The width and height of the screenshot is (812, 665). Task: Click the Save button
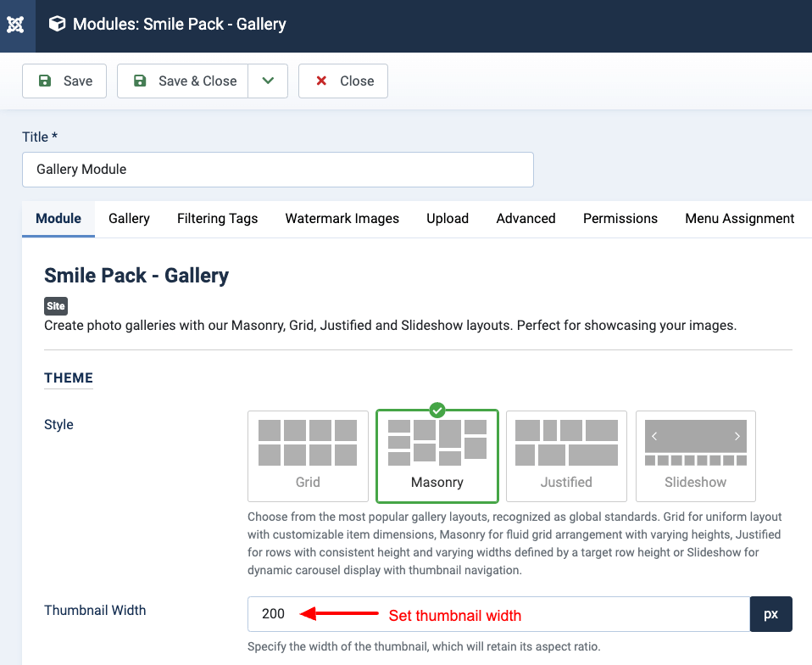[64, 81]
